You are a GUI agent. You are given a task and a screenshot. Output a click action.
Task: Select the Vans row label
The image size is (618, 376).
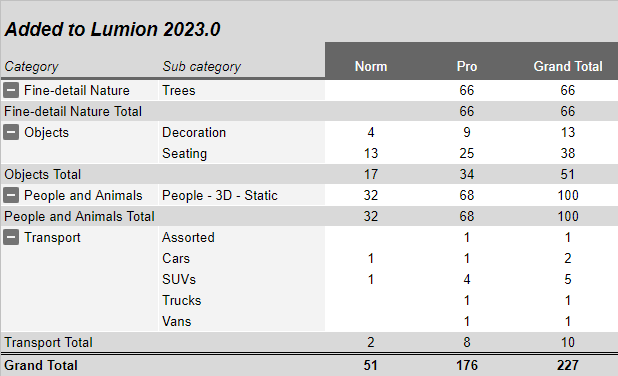(x=177, y=322)
